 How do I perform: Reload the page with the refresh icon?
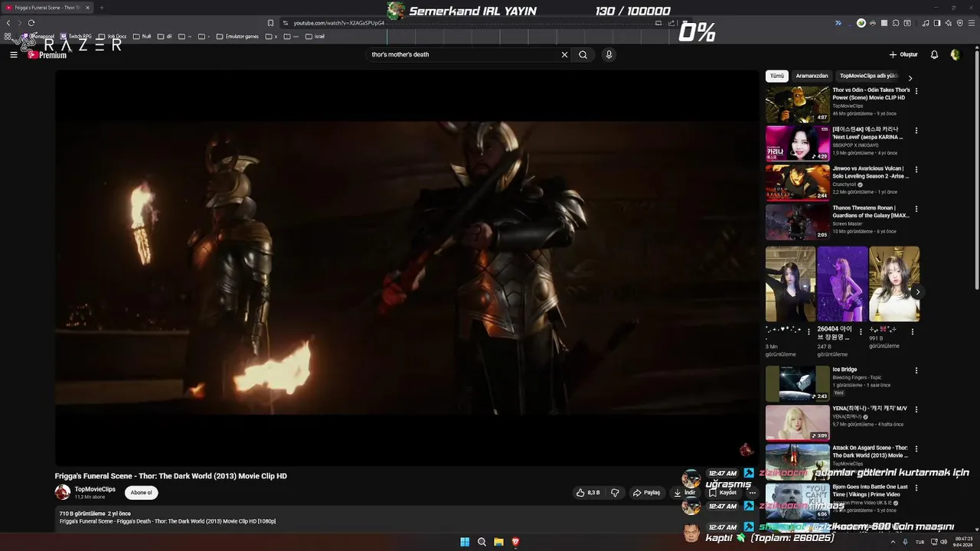tap(31, 23)
